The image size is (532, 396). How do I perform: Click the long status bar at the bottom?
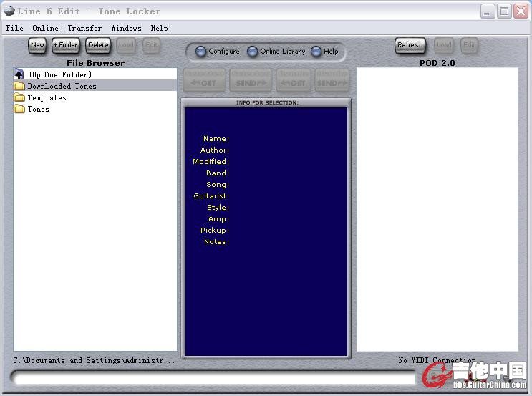[x=213, y=377]
